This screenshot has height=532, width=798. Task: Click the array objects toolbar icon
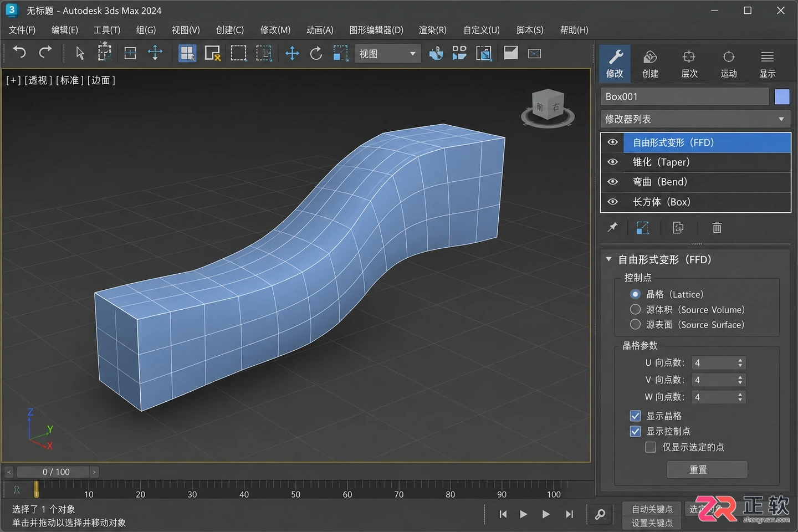pyautogui.click(x=459, y=53)
